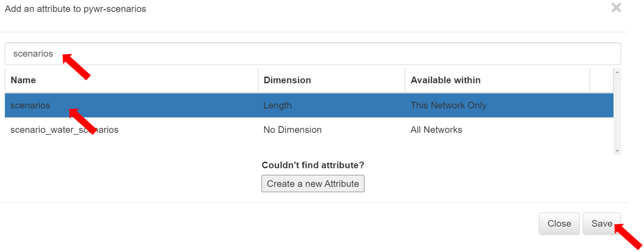Select the scenario_water_scenarios attribute row

coord(64,130)
